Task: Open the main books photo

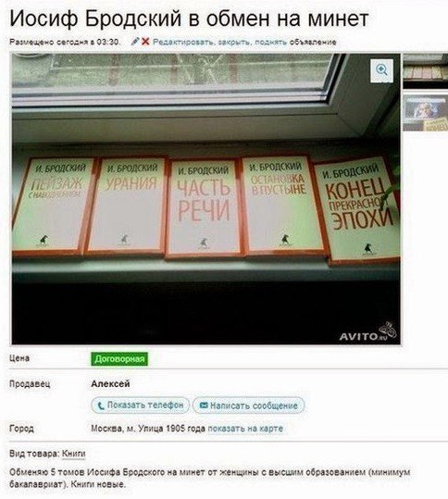Action: coord(206,199)
